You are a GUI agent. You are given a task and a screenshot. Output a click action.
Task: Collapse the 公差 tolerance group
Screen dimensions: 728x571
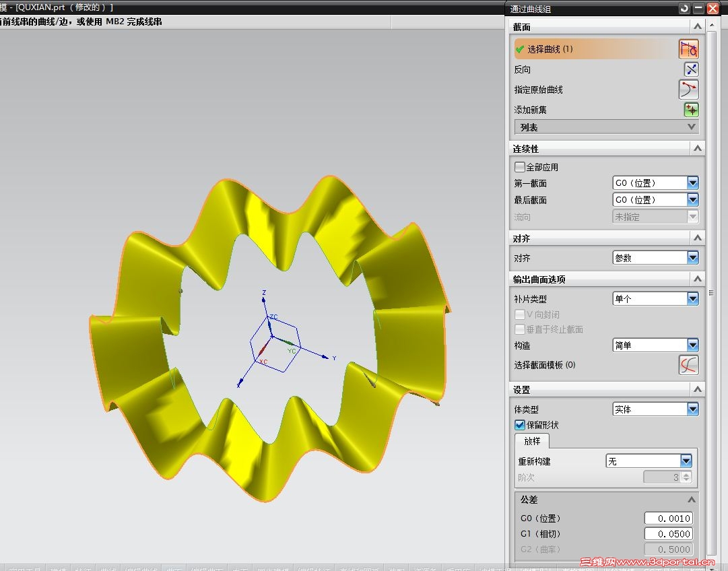coord(692,500)
